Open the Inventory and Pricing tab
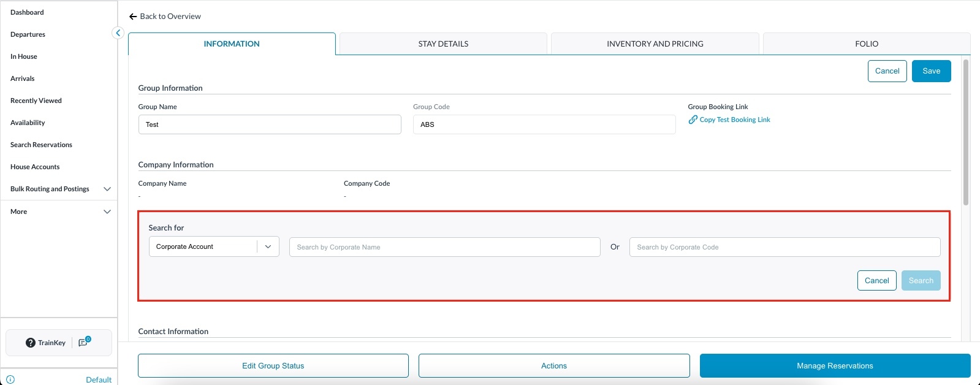Image resolution: width=980 pixels, height=385 pixels. click(655, 44)
